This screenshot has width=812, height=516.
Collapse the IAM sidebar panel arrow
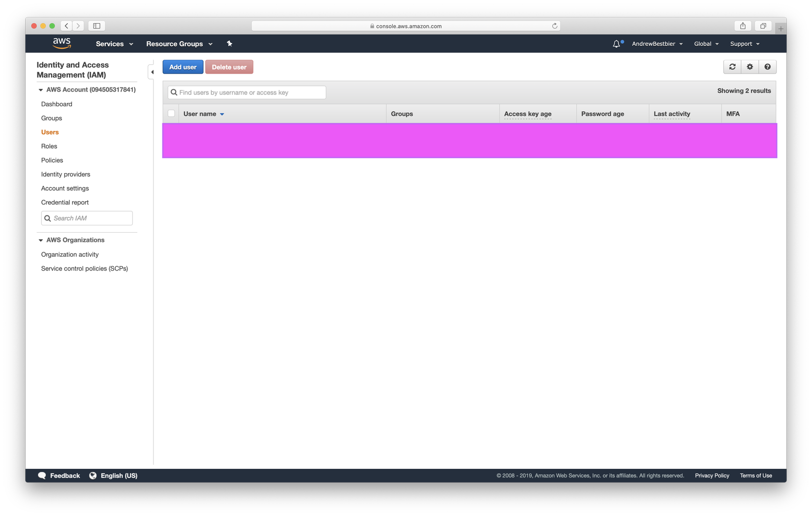152,72
